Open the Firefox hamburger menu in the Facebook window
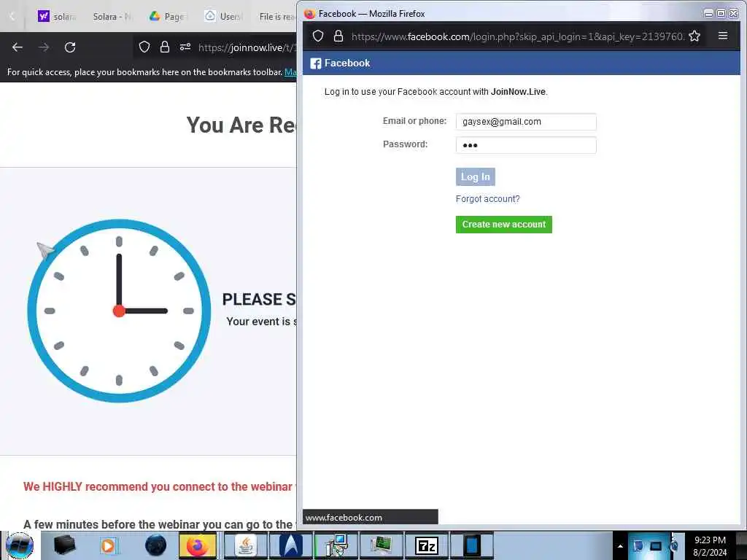747x560 pixels. (723, 36)
